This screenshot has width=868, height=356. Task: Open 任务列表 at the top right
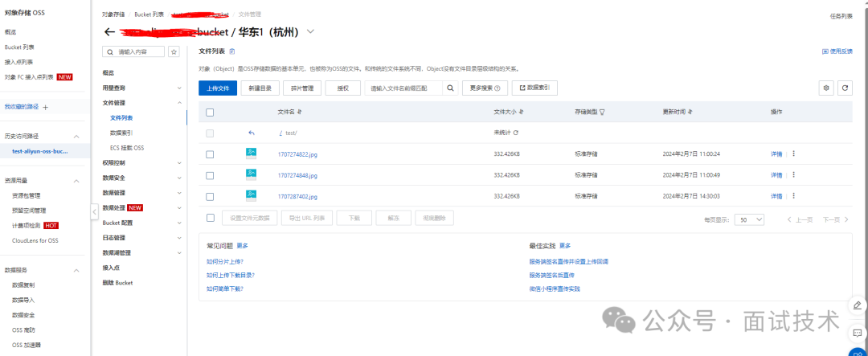(841, 17)
